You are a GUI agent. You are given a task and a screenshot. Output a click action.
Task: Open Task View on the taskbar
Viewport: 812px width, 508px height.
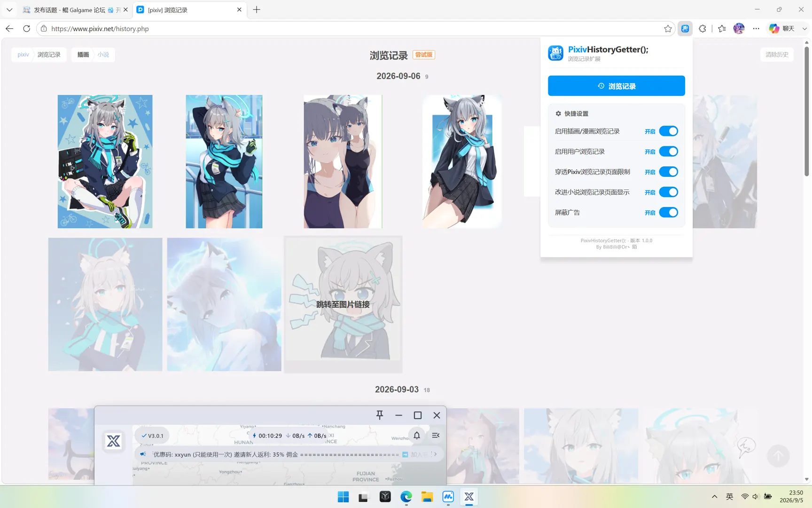coord(364,497)
